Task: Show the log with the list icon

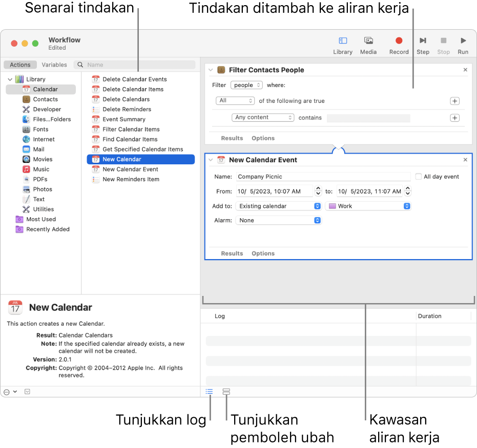Action: [209, 392]
